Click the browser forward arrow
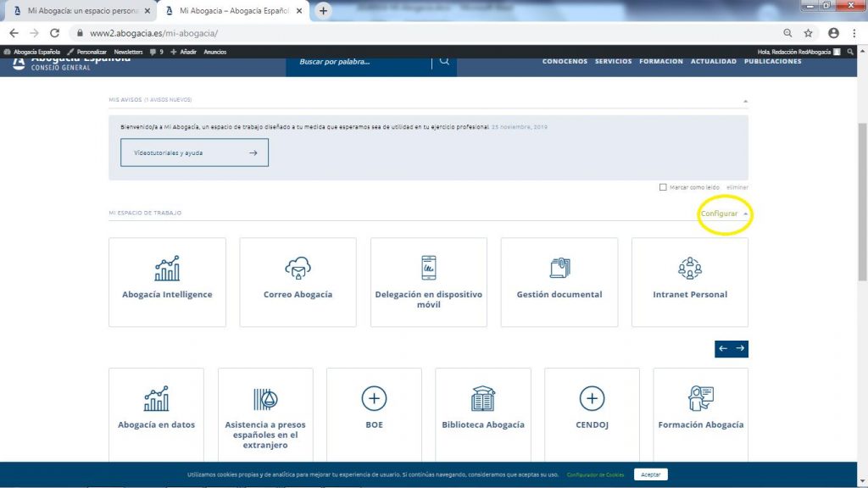The image size is (868, 488). tap(34, 33)
